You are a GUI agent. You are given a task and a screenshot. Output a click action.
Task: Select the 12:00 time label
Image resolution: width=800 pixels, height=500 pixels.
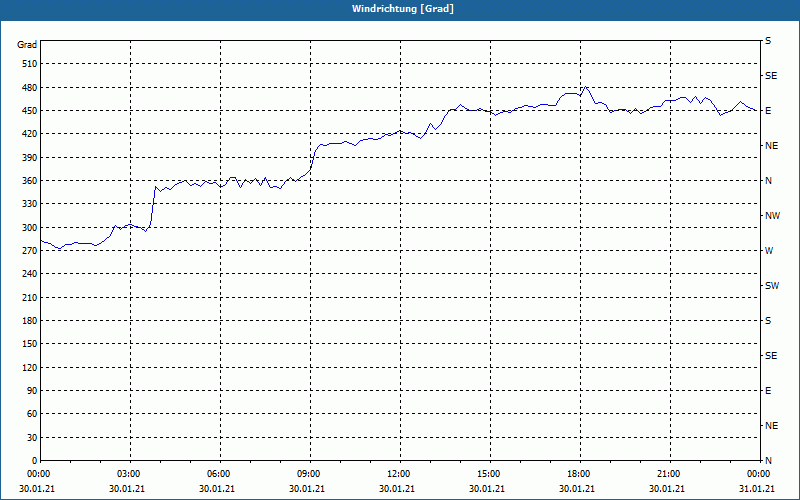click(x=398, y=474)
